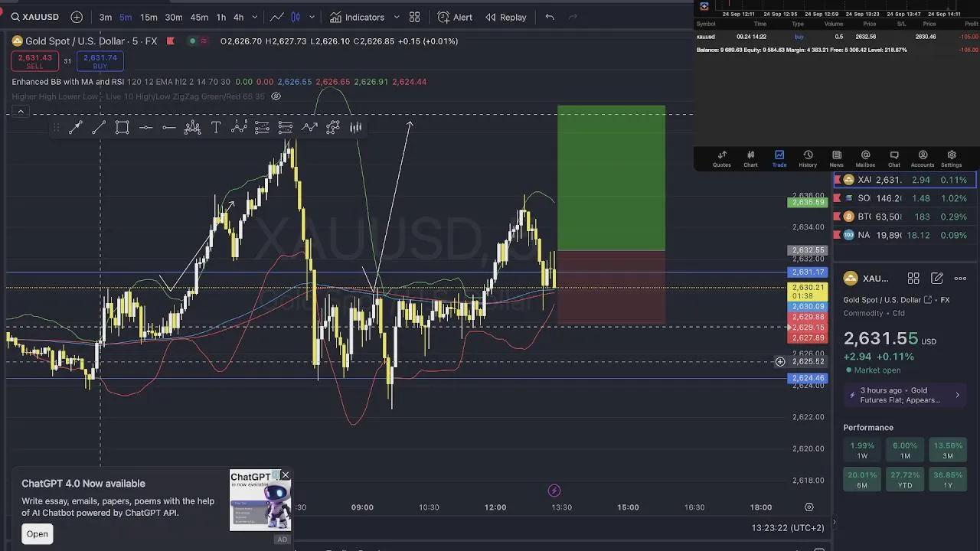Viewport: 980px width, 551px height.
Task: Toggle the red flag on BTC watchlist row
Action: click(838, 217)
